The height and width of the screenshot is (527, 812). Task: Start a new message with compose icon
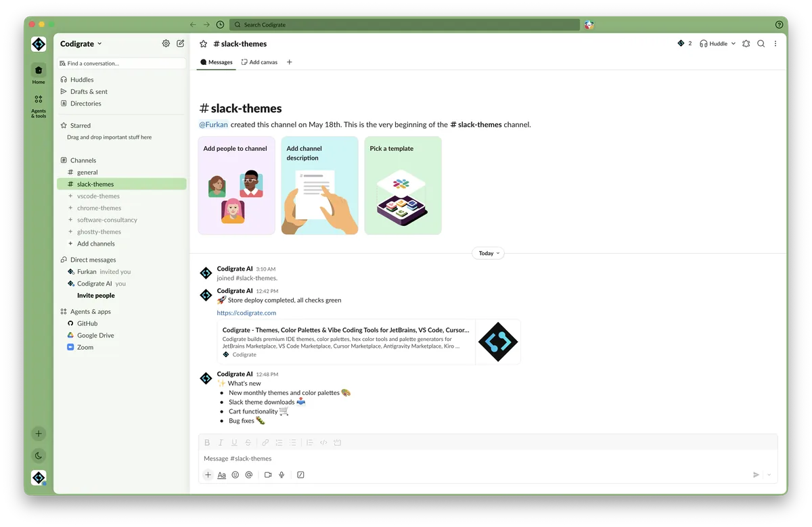(x=181, y=43)
